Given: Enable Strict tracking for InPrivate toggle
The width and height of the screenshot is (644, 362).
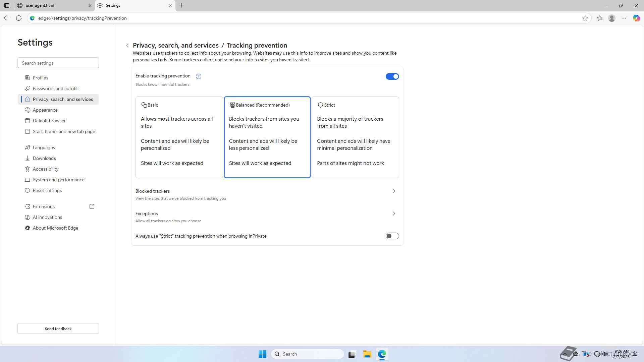Looking at the screenshot, I should [392, 236].
